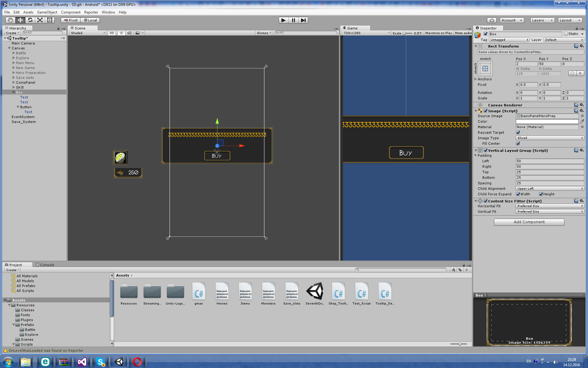Open Opera browser from taskbar
The height and width of the screenshot is (368, 588).
(137, 362)
